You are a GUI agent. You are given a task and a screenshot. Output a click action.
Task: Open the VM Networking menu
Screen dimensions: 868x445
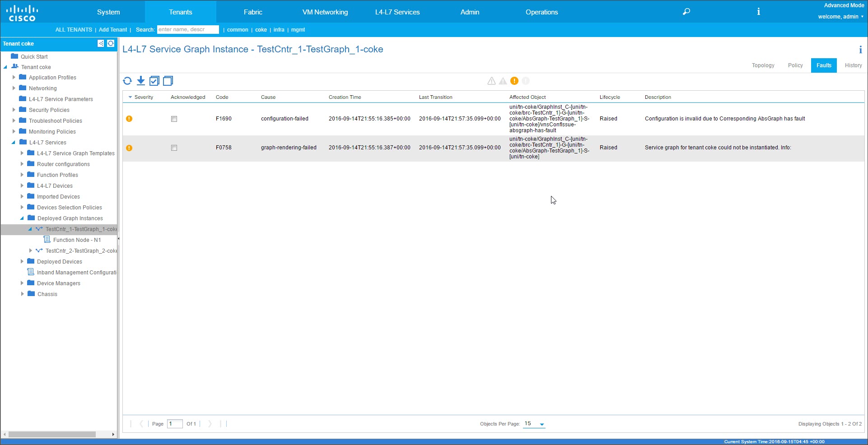coord(325,12)
